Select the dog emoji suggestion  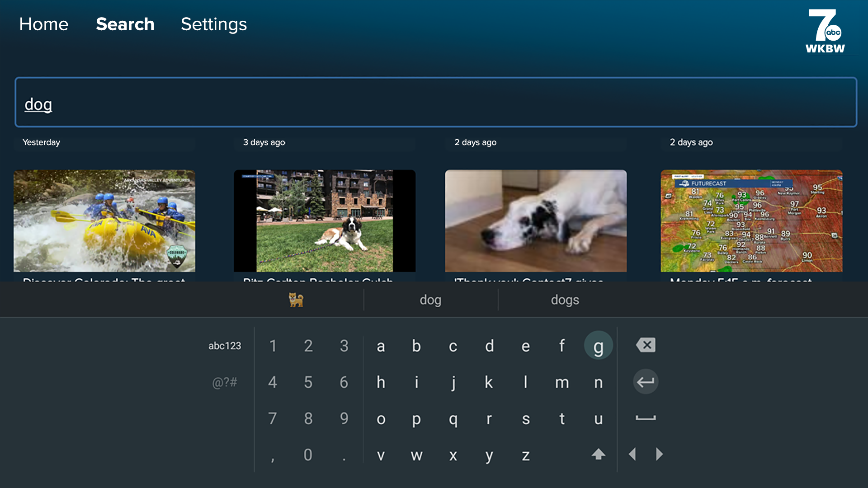coord(296,300)
